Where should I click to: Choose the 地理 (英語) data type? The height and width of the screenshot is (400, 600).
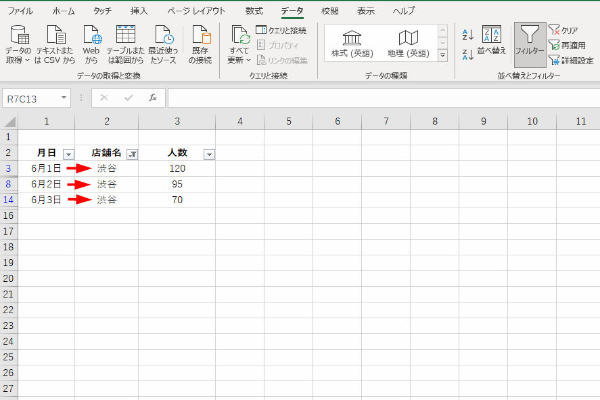click(406, 44)
